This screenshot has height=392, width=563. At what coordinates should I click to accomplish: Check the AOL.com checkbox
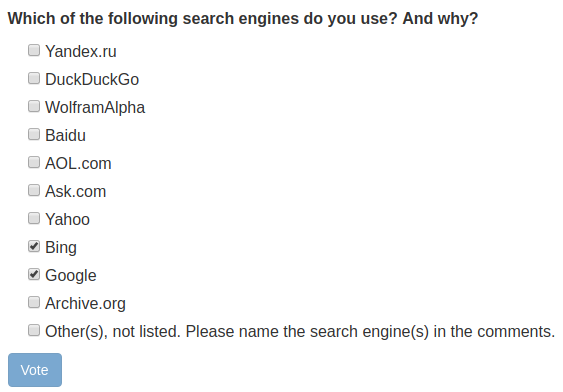point(34,162)
